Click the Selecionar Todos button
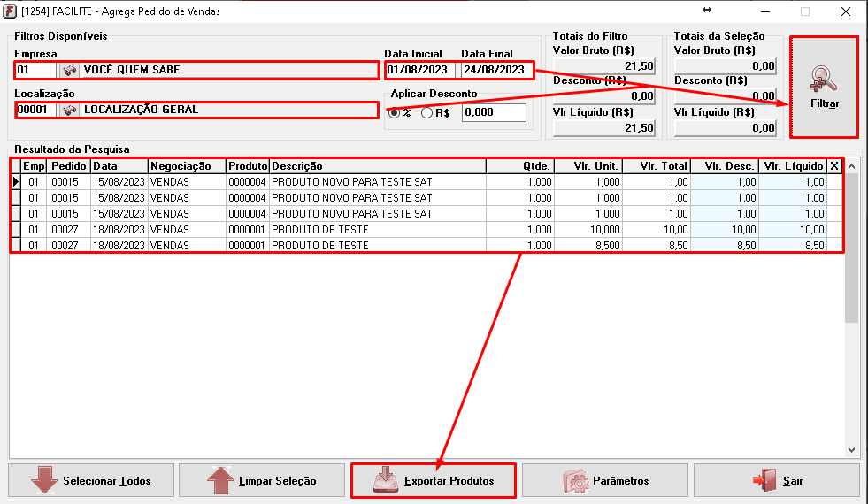The width and height of the screenshot is (868, 504). point(91,481)
